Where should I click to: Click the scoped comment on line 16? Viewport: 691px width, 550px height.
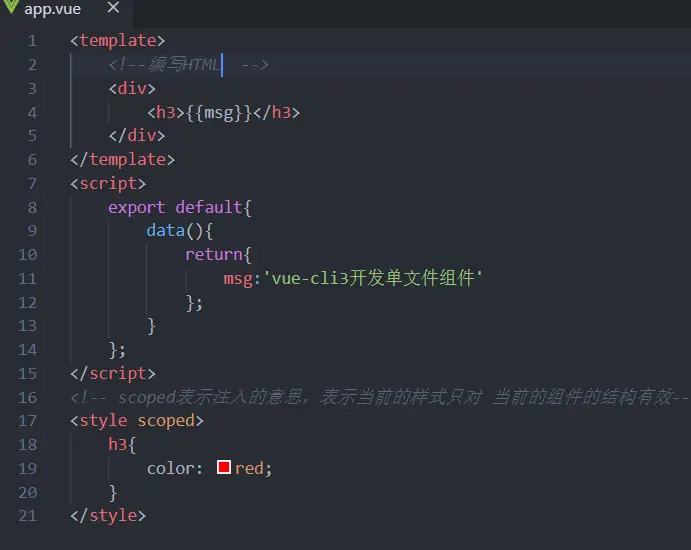pyautogui.click(x=379, y=398)
